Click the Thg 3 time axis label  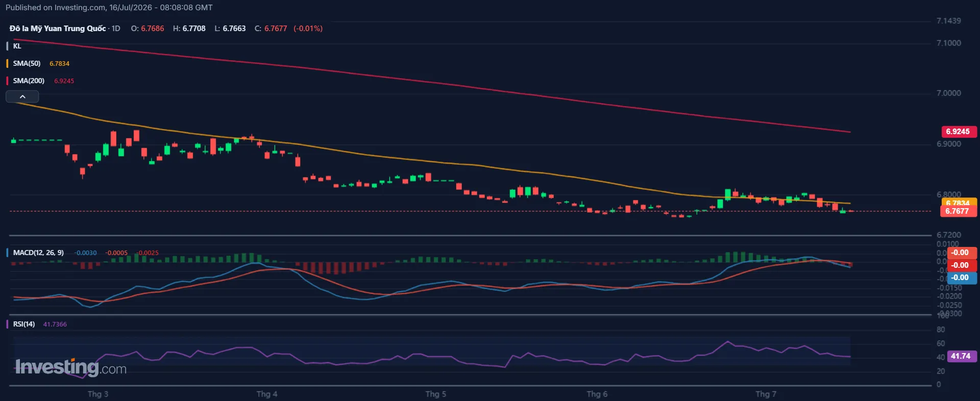[x=97, y=394]
